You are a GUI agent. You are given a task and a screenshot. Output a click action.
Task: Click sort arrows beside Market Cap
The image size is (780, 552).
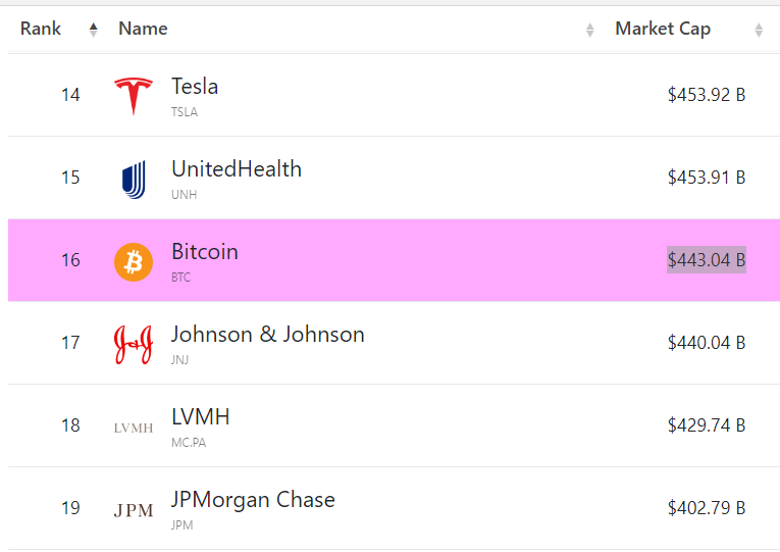click(x=759, y=30)
